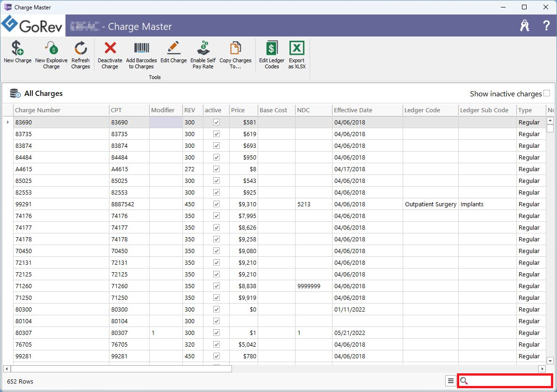Open the help question mark icon
Screen dimensions: 557x392
click(x=546, y=26)
